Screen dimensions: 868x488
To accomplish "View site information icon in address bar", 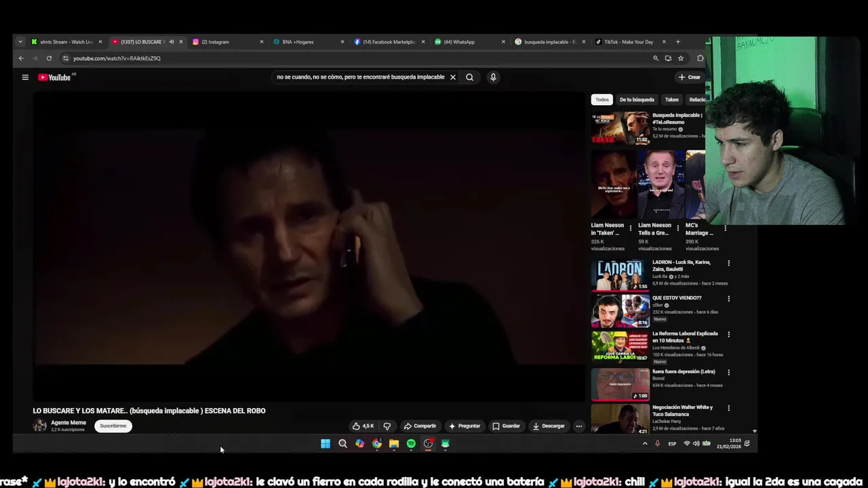I will (65, 58).
